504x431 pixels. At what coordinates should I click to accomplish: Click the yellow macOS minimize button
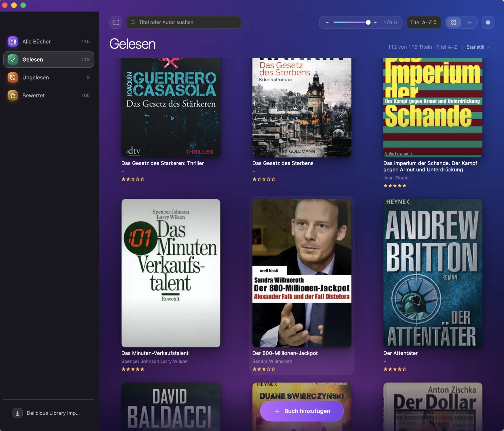(x=14, y=5)
